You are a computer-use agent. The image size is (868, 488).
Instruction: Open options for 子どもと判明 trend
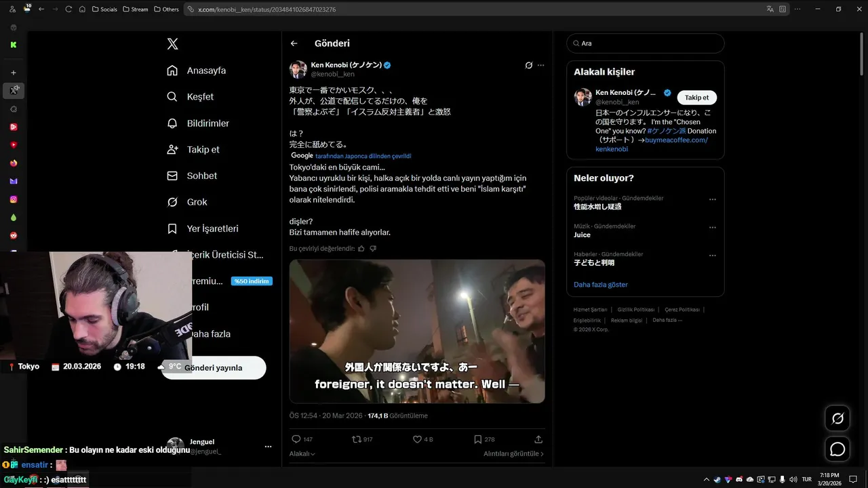tap(713, 256)
